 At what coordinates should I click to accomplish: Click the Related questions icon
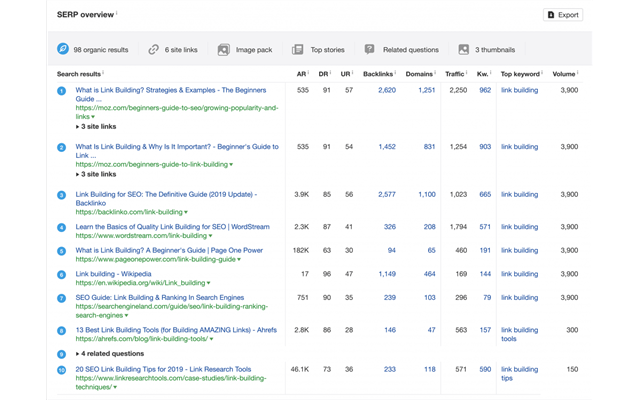coord(370,49)
